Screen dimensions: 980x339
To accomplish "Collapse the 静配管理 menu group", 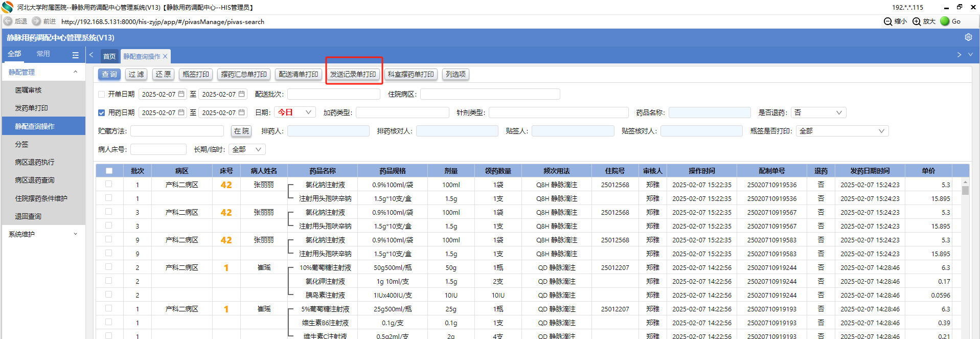I will pyautogui.click(x=43, y=72).
